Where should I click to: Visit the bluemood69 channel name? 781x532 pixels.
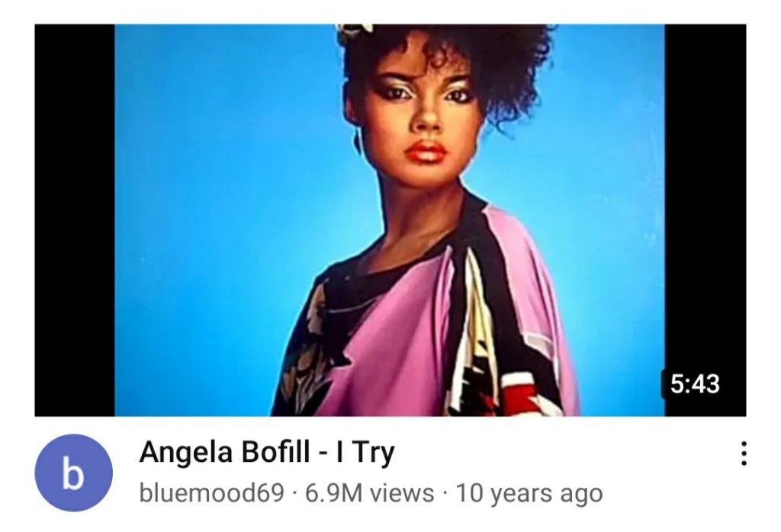click(212, 493)
